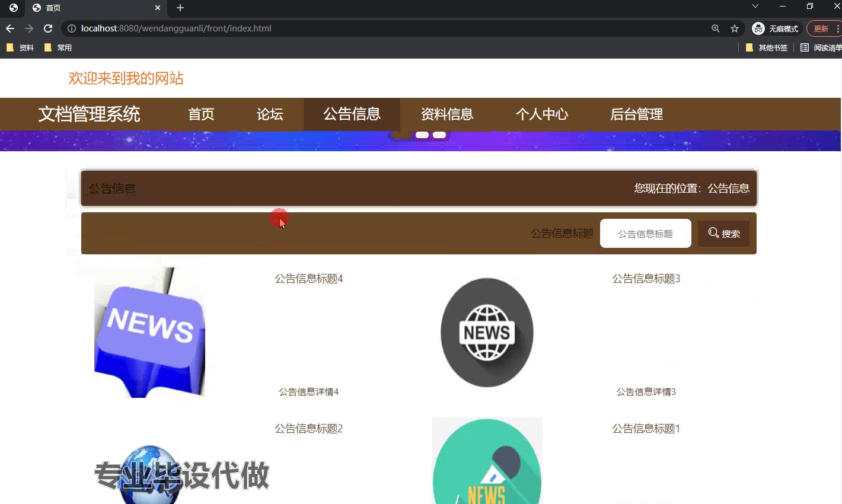
Task: Go back to previous page
Action: coord(10,28)
